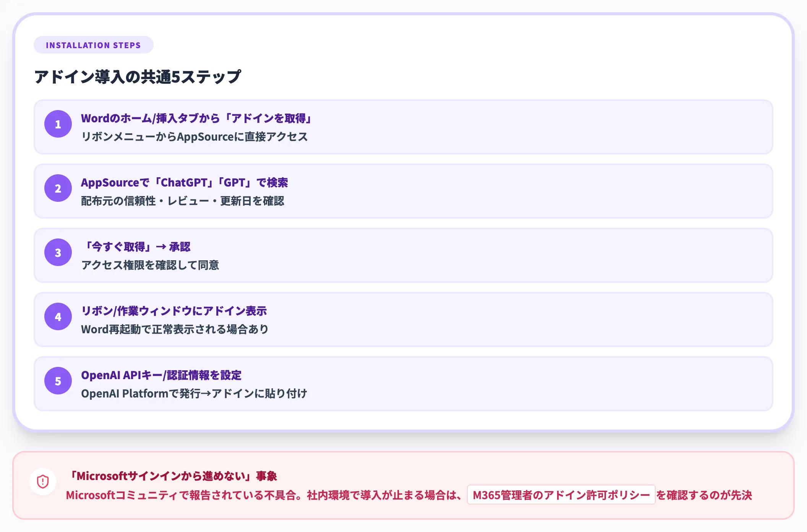Click the text を確認するのが先決
Screen dimensions: 807x532
click(704, 495)
